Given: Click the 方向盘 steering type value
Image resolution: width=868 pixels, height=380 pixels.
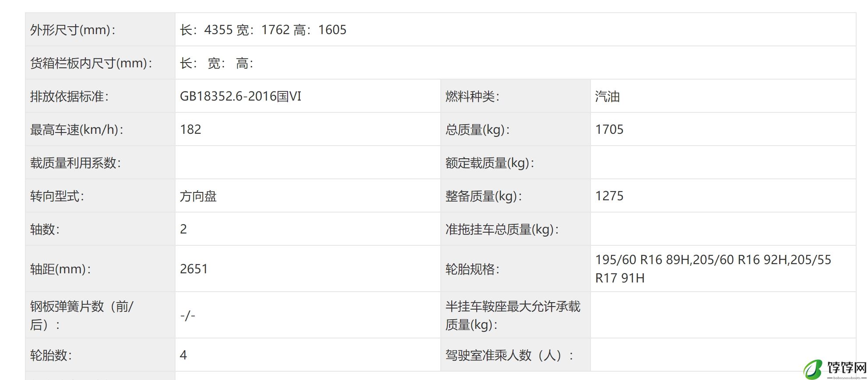Looking at the screenshot, I should tap(198, 196).
